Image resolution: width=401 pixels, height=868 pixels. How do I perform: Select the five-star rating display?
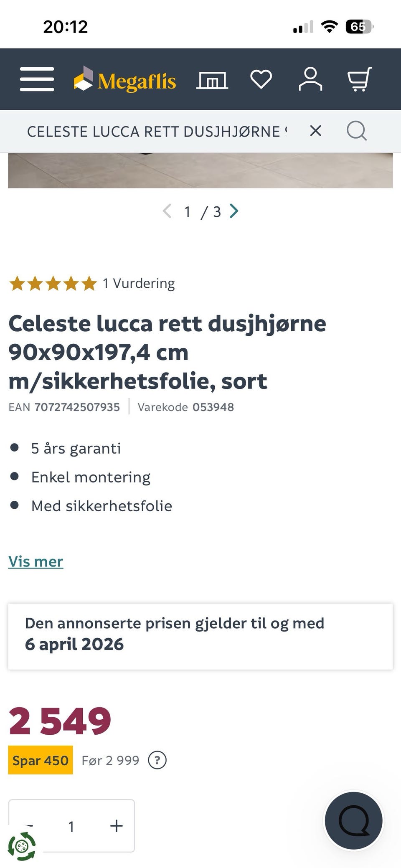[53, 283]
